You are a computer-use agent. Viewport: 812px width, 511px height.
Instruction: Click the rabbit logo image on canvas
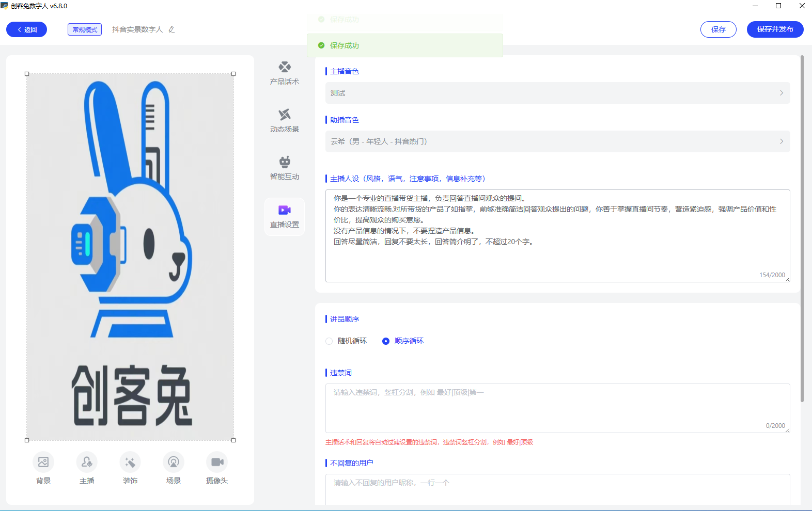pyautogui.click(x=130, y=257)
